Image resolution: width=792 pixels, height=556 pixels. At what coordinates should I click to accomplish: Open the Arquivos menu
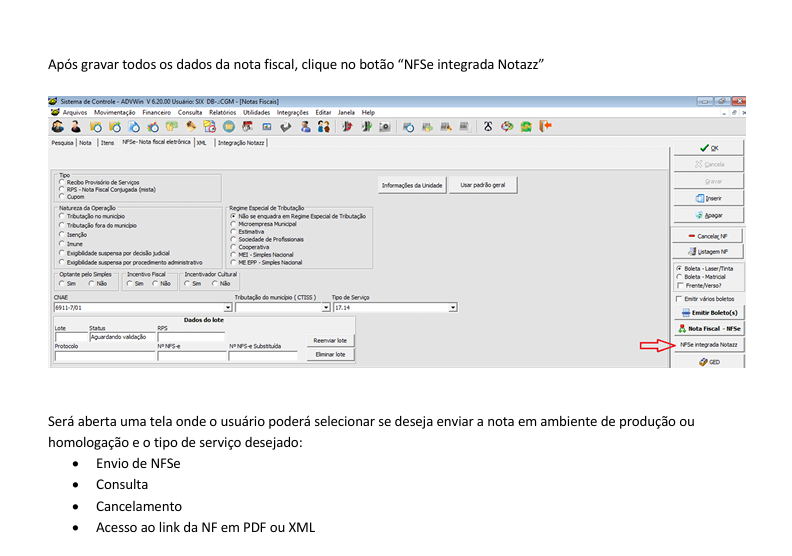pyautogui.click(x=75, y=113)
